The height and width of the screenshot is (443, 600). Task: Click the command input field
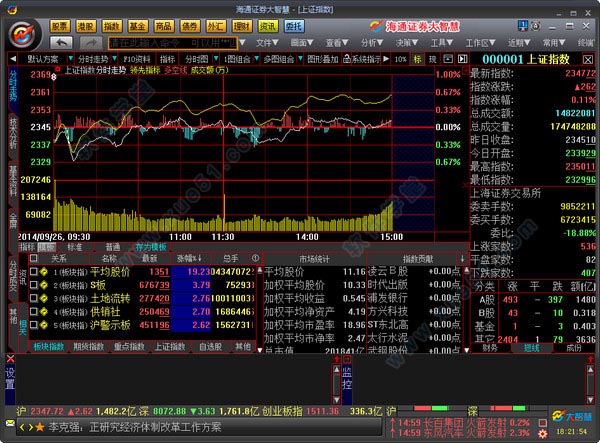pyautogui.click(x=173, y=43)
